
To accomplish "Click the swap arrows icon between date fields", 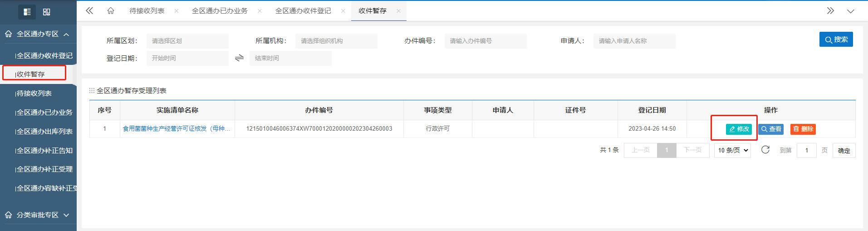I will [239, 58].
